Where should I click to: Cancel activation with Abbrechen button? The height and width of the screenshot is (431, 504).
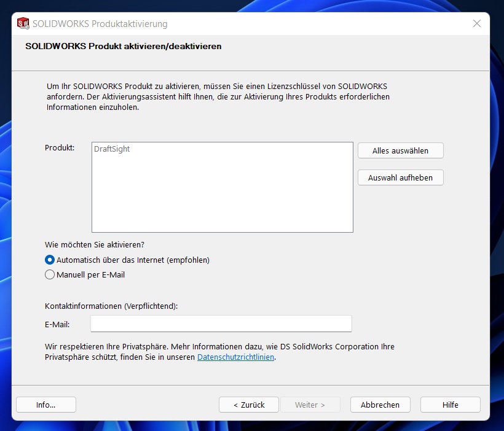click(x=380, y=405)
